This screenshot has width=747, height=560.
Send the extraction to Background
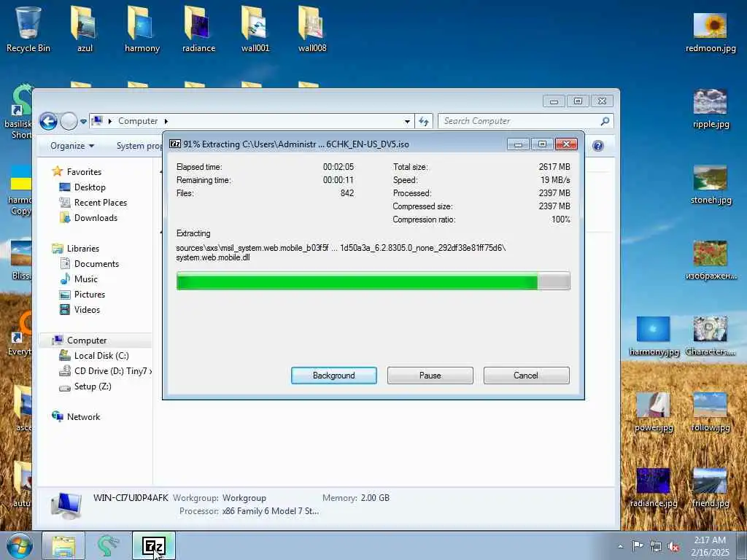tap(333, 376)
